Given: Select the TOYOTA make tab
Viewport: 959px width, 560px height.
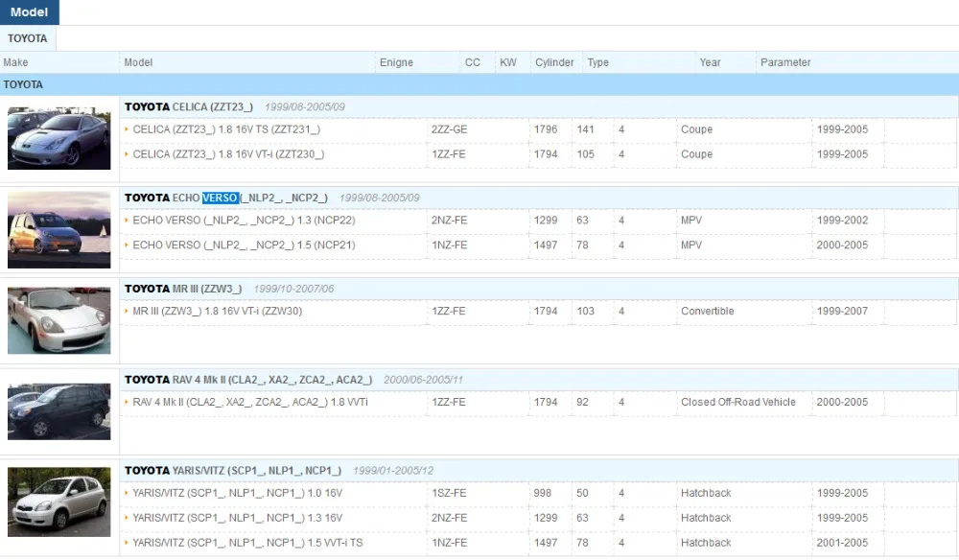Looking at the screenshot, I should point(28,38).
